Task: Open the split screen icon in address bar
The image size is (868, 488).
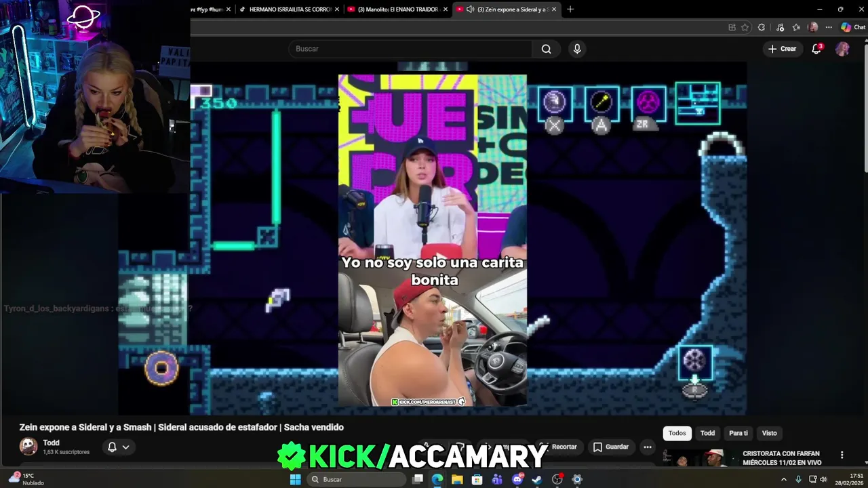Action: (x=732, y=27)
